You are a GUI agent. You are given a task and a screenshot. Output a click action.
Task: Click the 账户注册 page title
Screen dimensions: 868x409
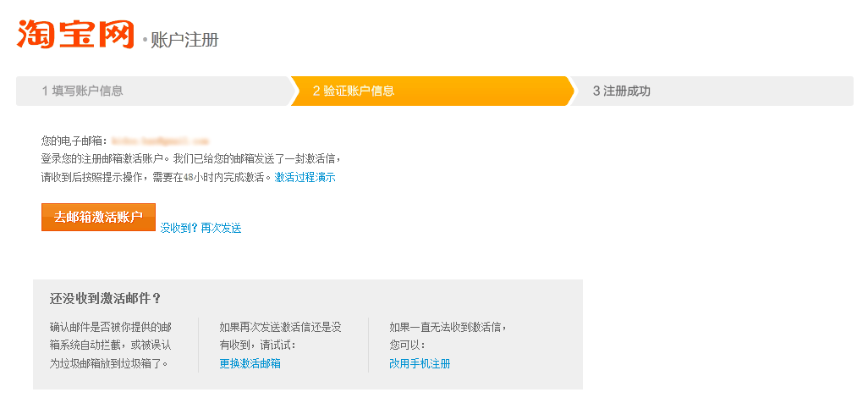184,40
